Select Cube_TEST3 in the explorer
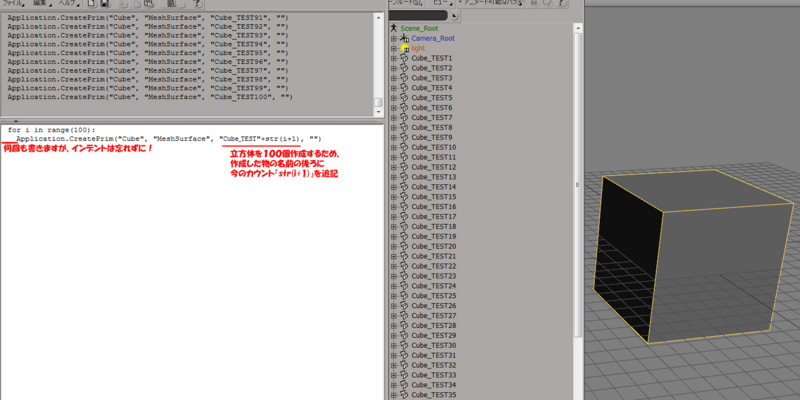The width and height of the screenshot is (800, 400). point(432,78)
